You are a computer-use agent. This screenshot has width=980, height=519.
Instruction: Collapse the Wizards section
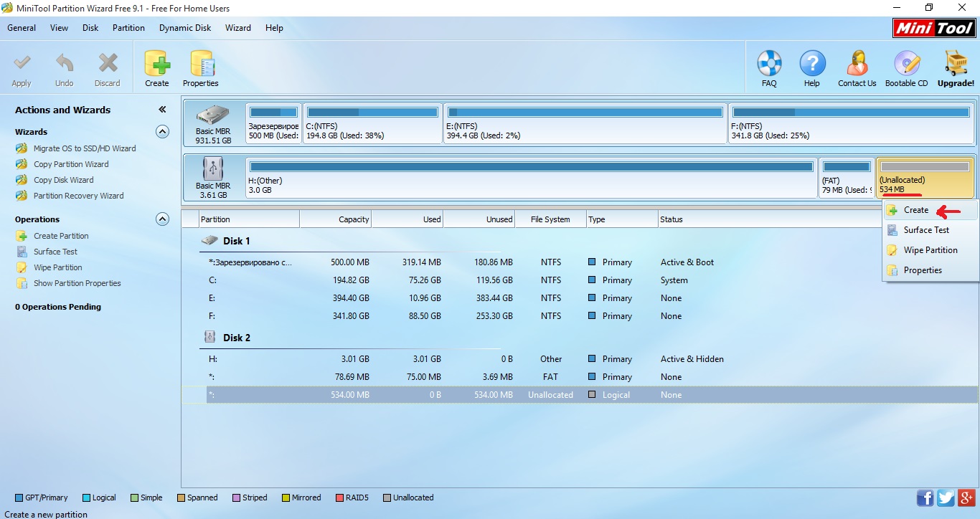(x=163, y=132)
